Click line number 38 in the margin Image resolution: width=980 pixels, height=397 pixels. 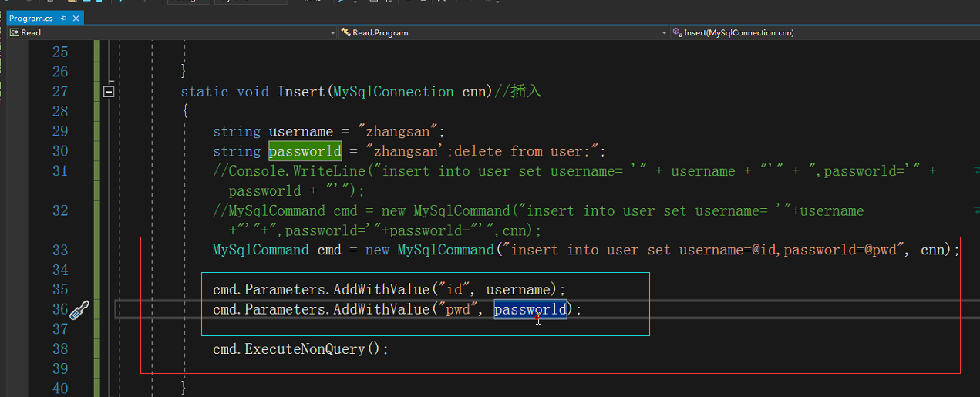tap(59, 349)
